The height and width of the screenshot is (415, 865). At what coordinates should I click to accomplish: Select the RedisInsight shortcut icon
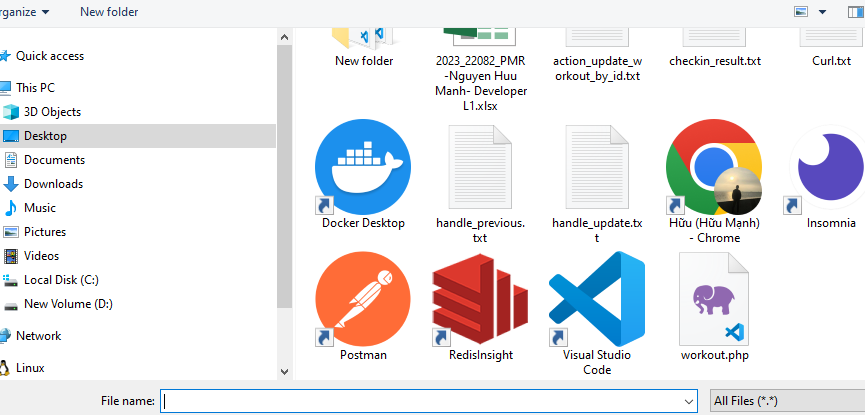tap(480, 299)
